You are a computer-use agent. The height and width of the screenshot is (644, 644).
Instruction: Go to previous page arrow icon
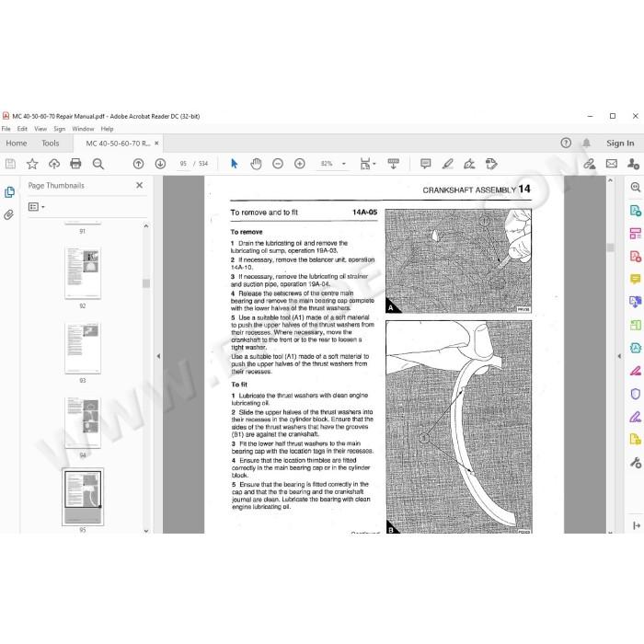point(138,164)
